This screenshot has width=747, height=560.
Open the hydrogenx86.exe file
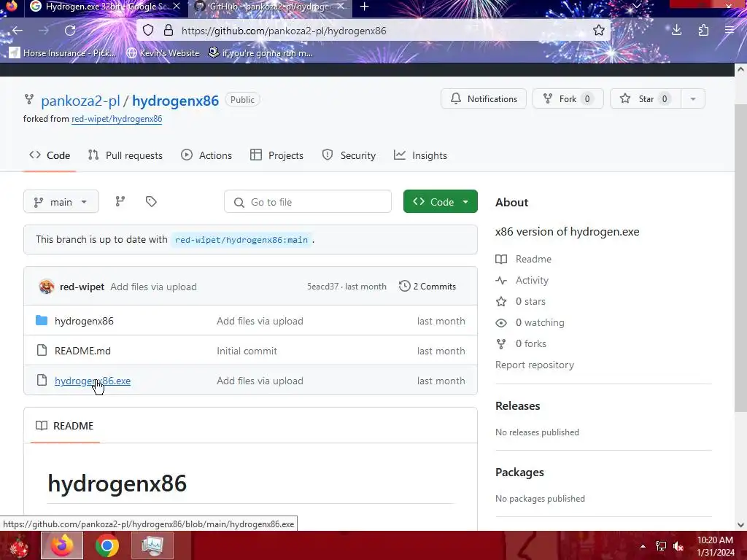click(93, 381)
